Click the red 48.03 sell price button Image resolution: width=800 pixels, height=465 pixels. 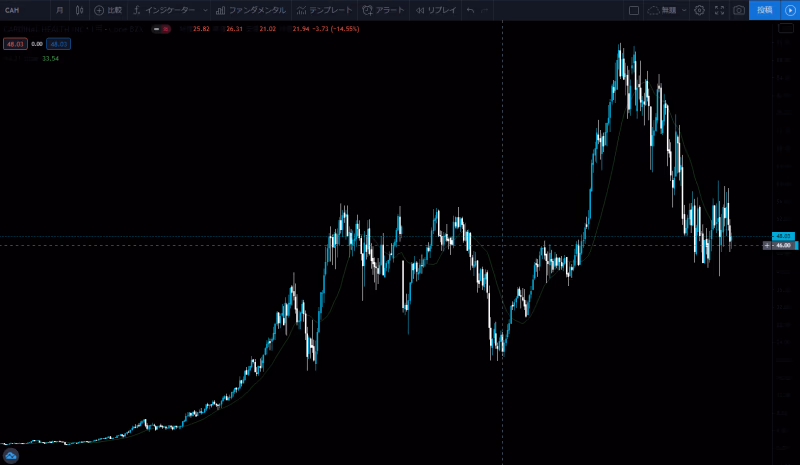pyautogui.click(x=15, y=44)
